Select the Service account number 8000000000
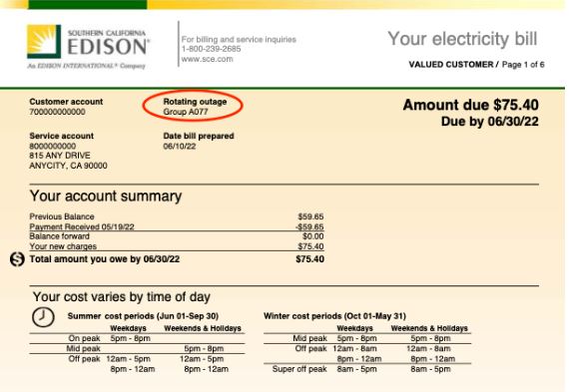 coord(53,147)
